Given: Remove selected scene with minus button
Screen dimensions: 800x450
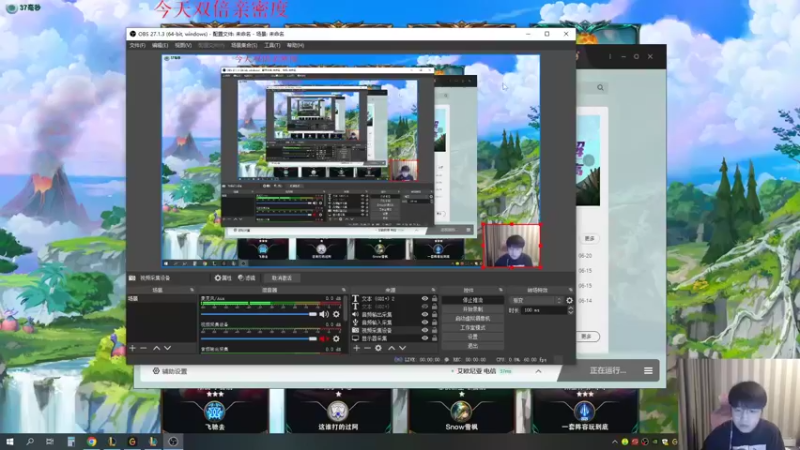Looking at the screenshot, I should click(x=143, y=348).
